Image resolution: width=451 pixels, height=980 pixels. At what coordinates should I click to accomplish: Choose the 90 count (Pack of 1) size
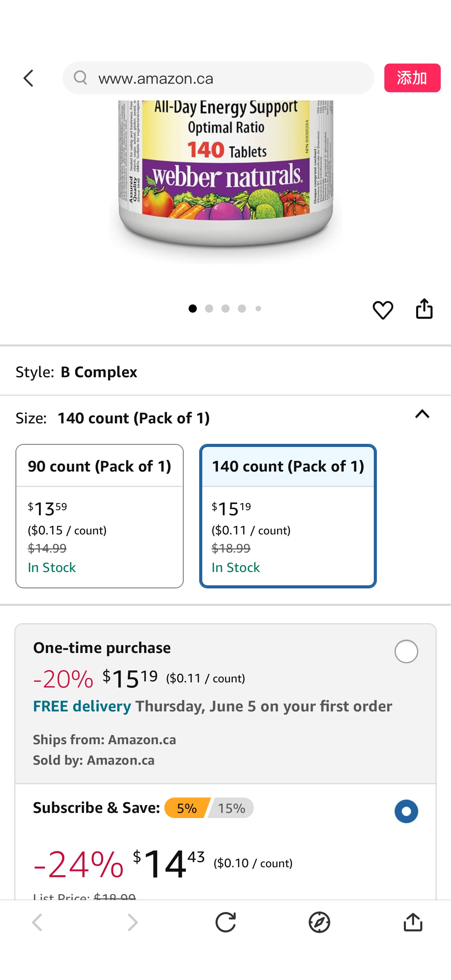[x=99, y=516]
